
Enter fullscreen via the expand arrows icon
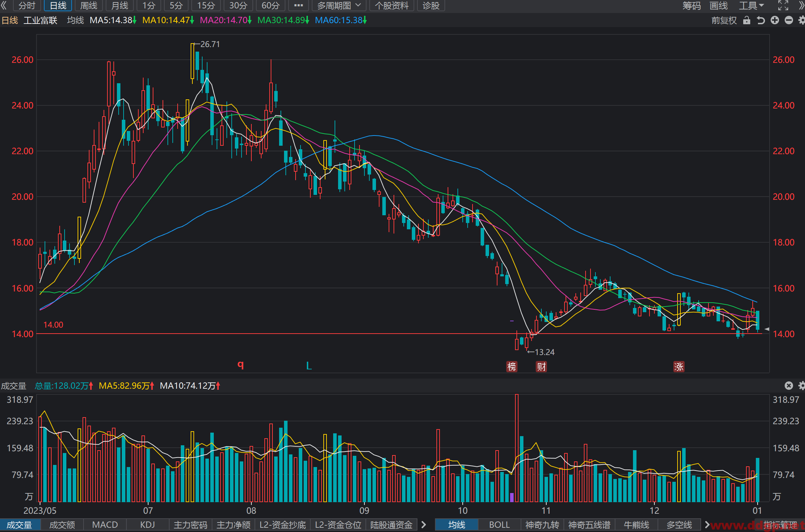tap(783, 5)
